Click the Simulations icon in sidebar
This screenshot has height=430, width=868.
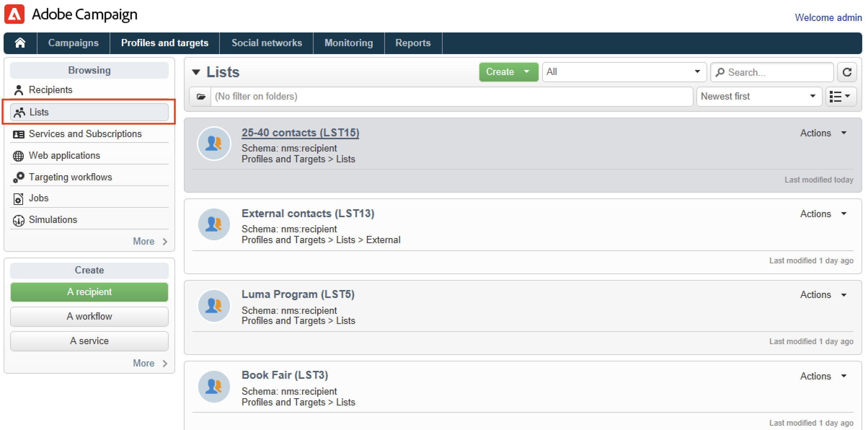pyautogui.click(x=19, y=220)
